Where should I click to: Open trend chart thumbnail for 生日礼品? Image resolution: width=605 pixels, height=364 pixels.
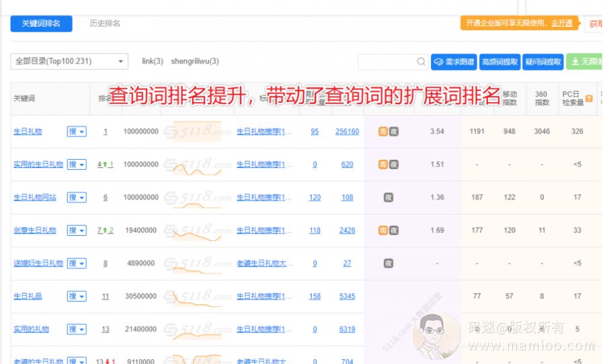[x=197, y=296]
